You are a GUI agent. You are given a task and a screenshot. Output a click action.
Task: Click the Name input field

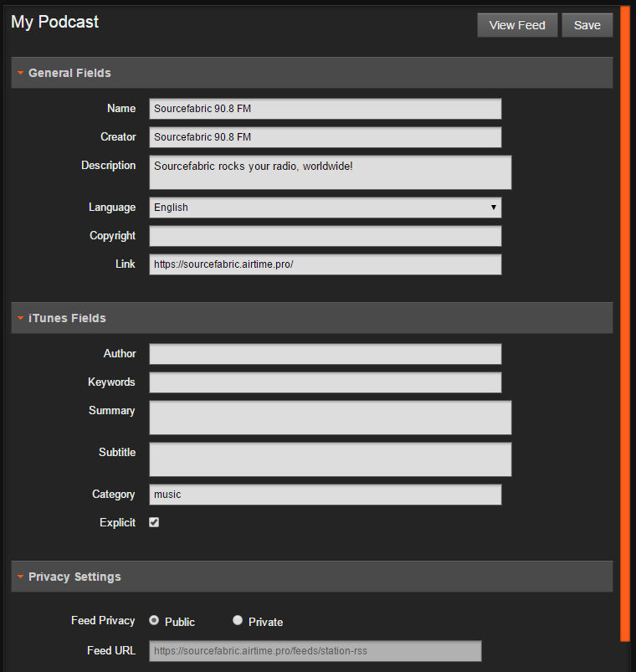point(325,109)
